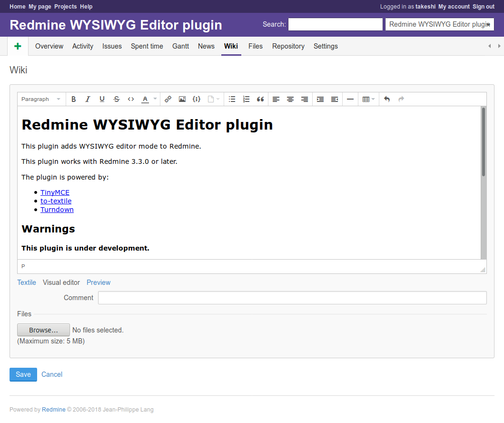
Task: Apply strikethrough formatting
Action: pos(116,99)
